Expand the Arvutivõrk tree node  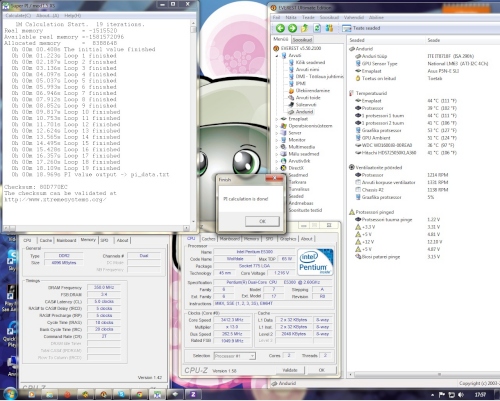click(x=277, y=161)
